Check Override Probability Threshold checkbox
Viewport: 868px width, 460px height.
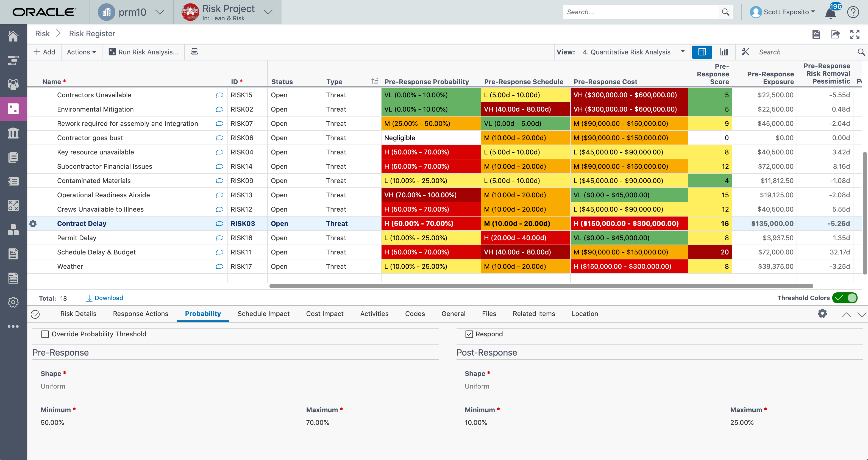click(x=45, y=334)
